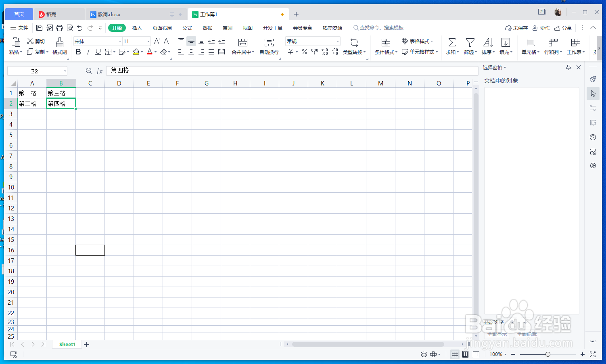Click the eye protection mode icon in status bar
The image size is (606, 364).
pos(424,354)
